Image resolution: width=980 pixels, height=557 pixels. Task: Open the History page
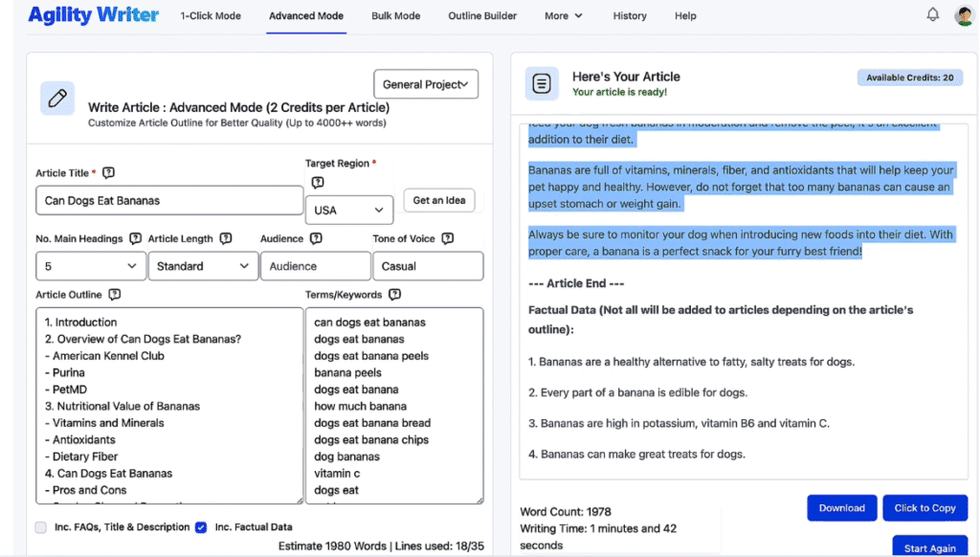coord(630,15)
